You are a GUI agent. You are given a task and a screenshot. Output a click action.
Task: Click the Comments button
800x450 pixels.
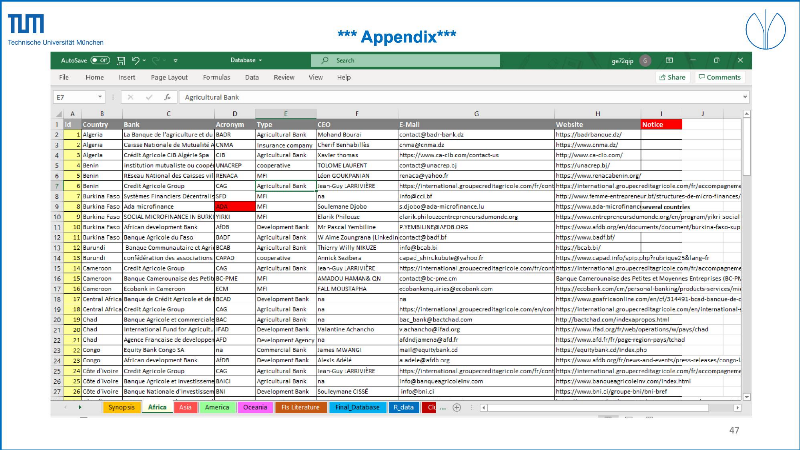(x=719, y=77)
